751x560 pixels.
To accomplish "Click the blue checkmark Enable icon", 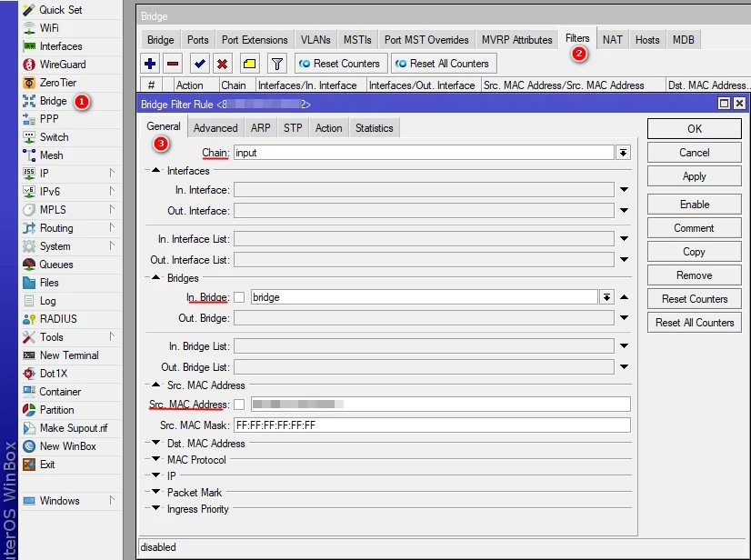I will pyautogui.click(x=200, y=64).
